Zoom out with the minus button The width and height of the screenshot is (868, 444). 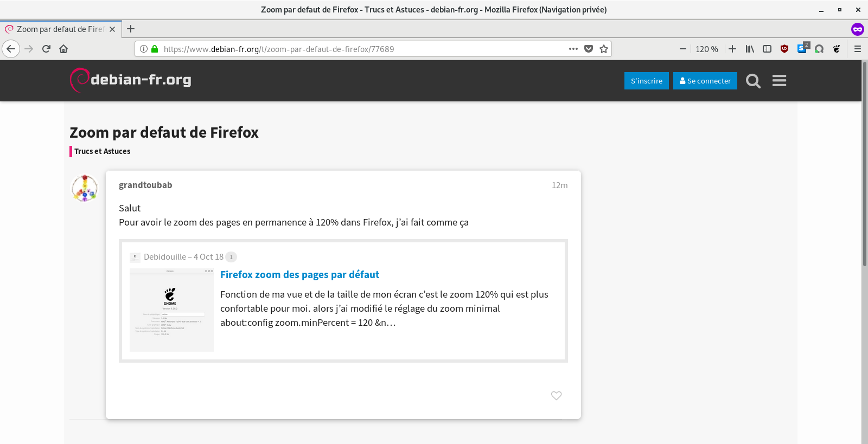coord(683,49)
